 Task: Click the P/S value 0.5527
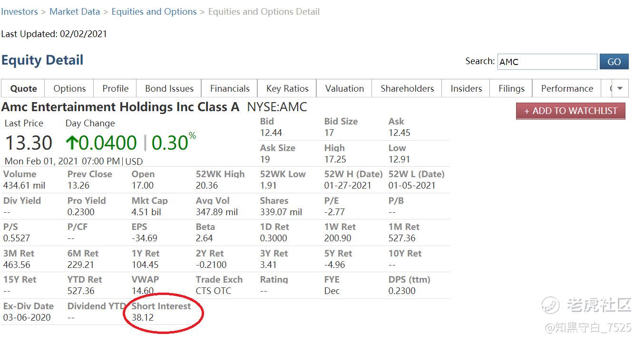(17, 238)
